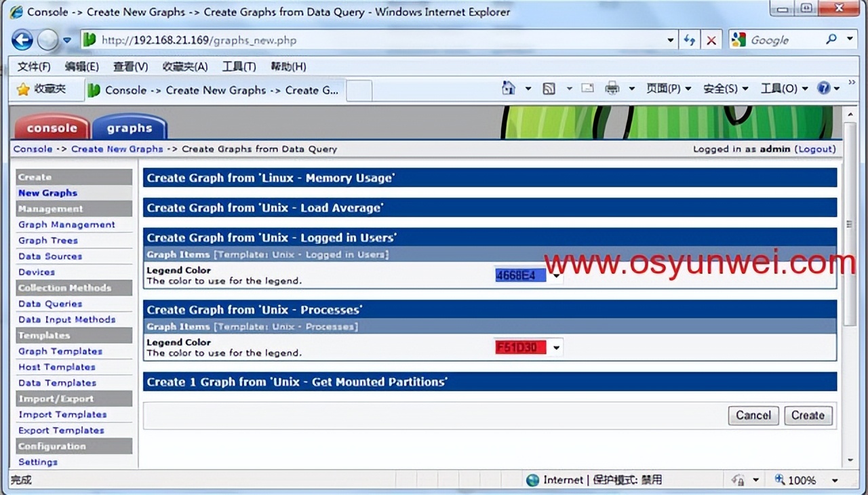Click the blue Help question mark icon
The width and height of the screenshot is (868, 495).
(x=825, y=88)
